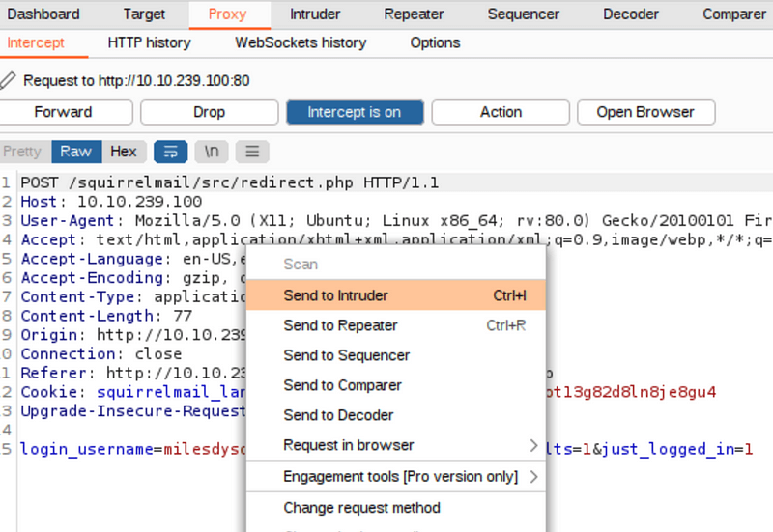Toggle the show non-printable \n button
The image size is (773, 532).
212,152
